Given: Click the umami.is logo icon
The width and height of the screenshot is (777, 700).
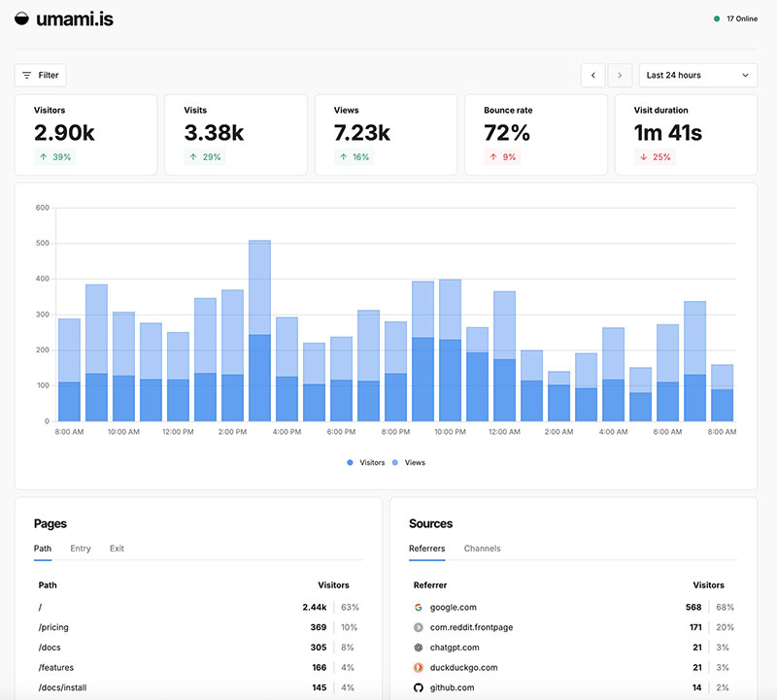Looking at the screenshot, I should point(19,17).
